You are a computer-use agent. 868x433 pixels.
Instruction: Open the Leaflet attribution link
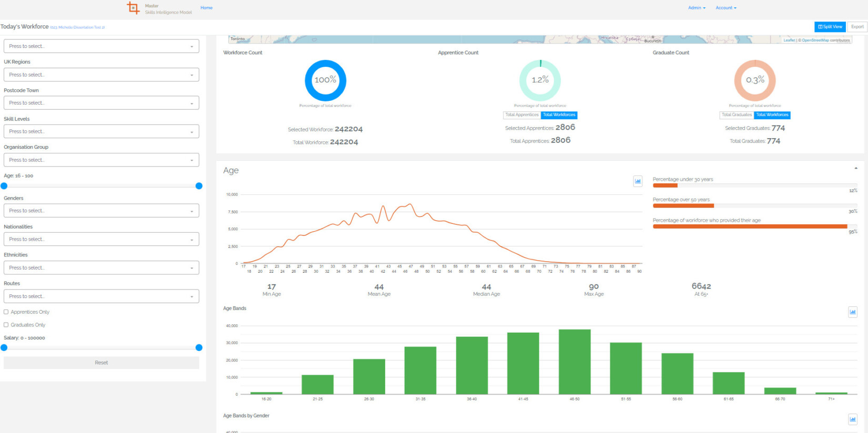pyautogui.click(x=789, y=40)
